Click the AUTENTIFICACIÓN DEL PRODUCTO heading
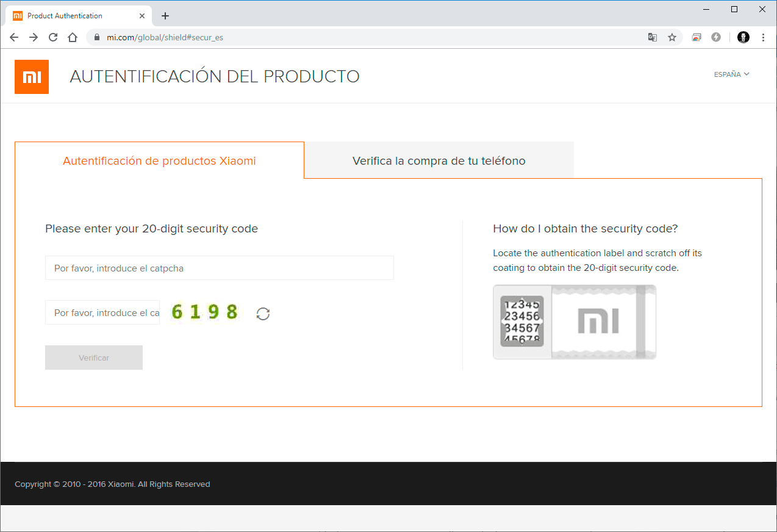Viewport: 777px width, 532px height. [x=215, y=77]
